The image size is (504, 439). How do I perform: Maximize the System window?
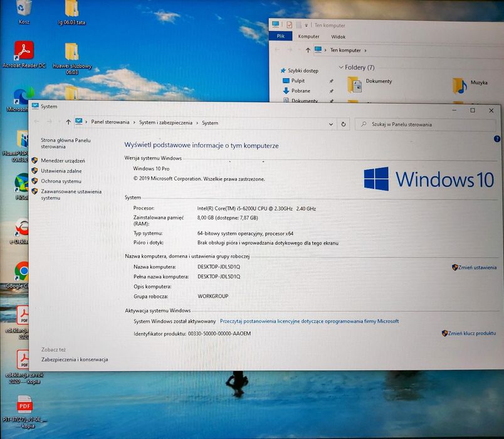tap(473, 110)
